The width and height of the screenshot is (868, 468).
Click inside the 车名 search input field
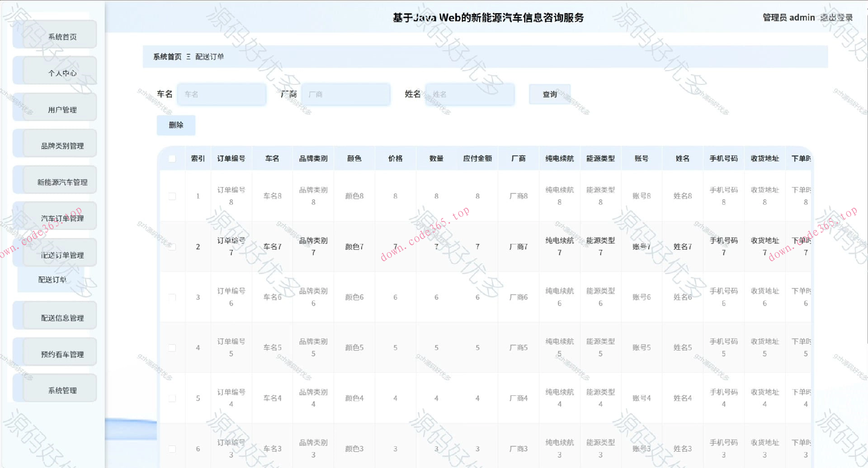pyautogui.click(x=221, y=94)
